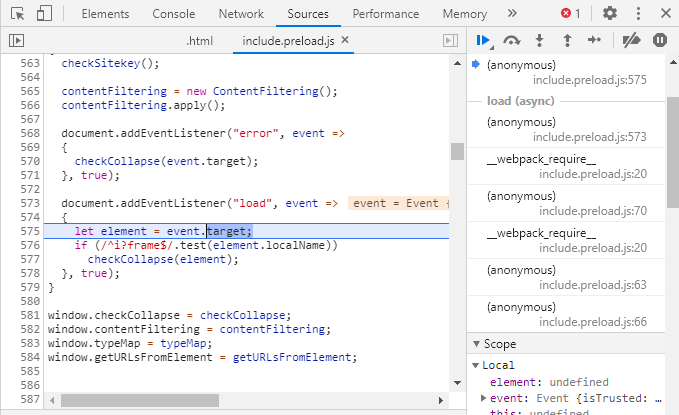Click the "error" string on line 568

click(x=255, y=133)
